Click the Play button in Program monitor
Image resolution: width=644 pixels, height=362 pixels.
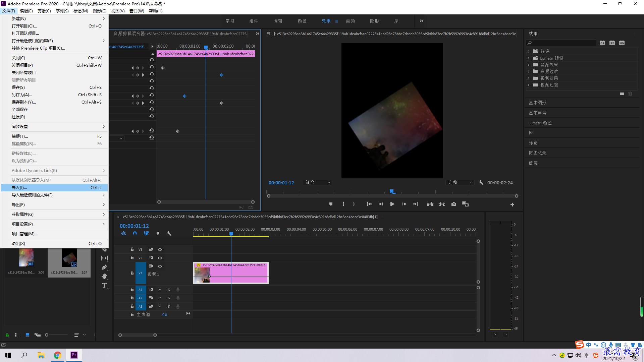tap(392, 204)
